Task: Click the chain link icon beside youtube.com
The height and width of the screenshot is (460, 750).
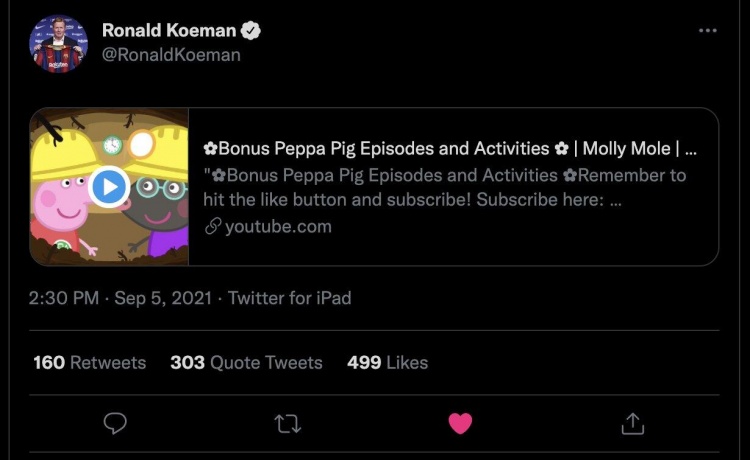Action: 212,227
